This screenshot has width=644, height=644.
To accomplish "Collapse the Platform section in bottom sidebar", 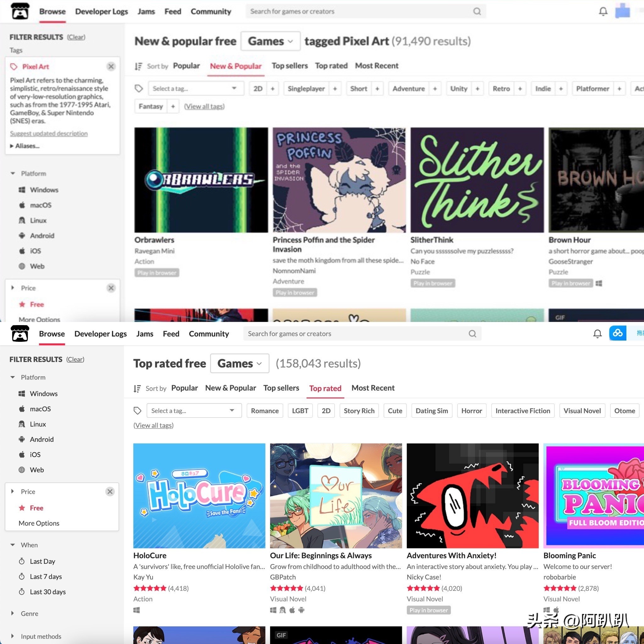I will click(x=28, y=377).
